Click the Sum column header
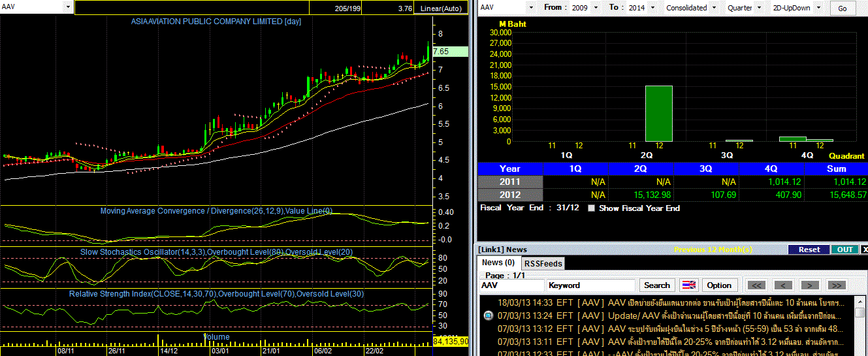The image size is (868, 356). tap(836, 169)
